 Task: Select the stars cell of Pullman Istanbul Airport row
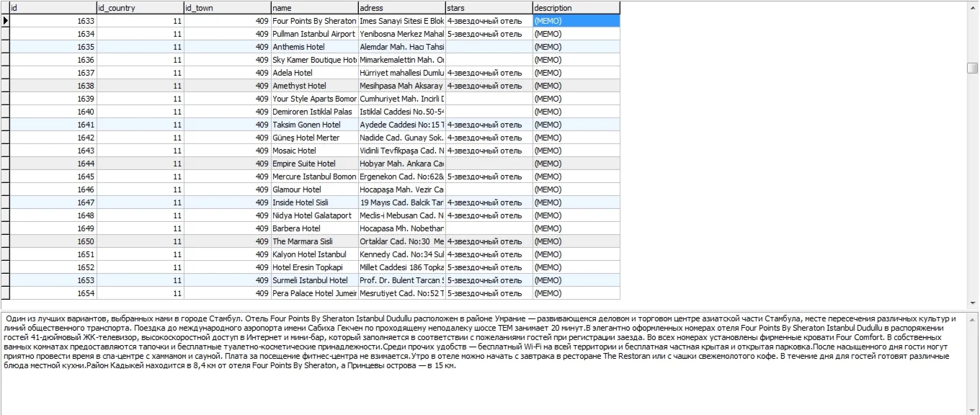point(489,34)
